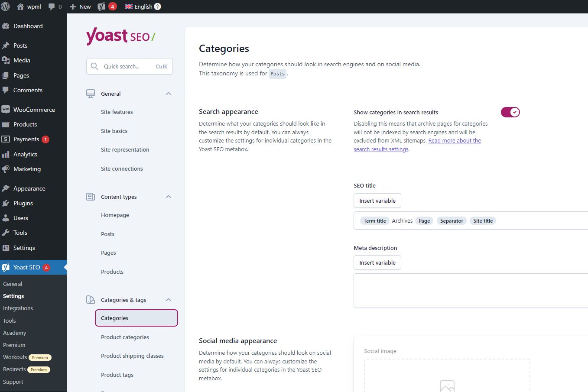This screenshot has width=588, height=392.
Task: Open Support in Yoast submenu
Action: click(x=13, y=382)
